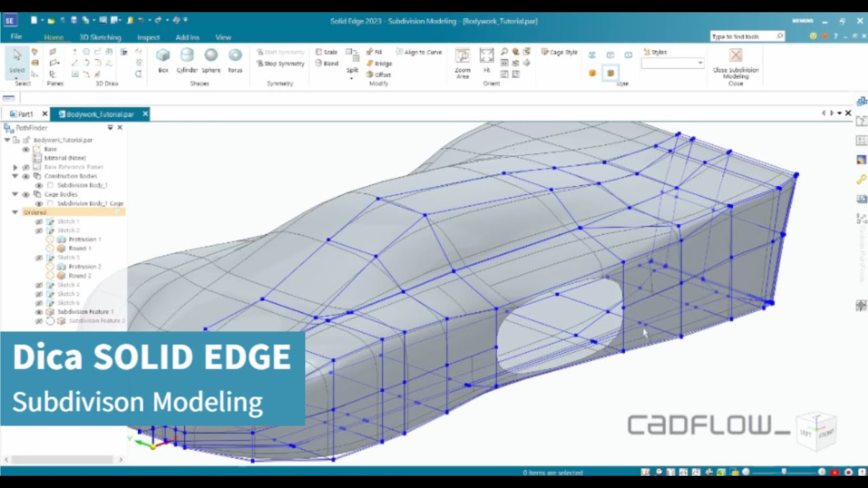Viewport: 868px width, 488px height.
Task: Click Stop Symmetry command
Action: [x=280, y=64]
